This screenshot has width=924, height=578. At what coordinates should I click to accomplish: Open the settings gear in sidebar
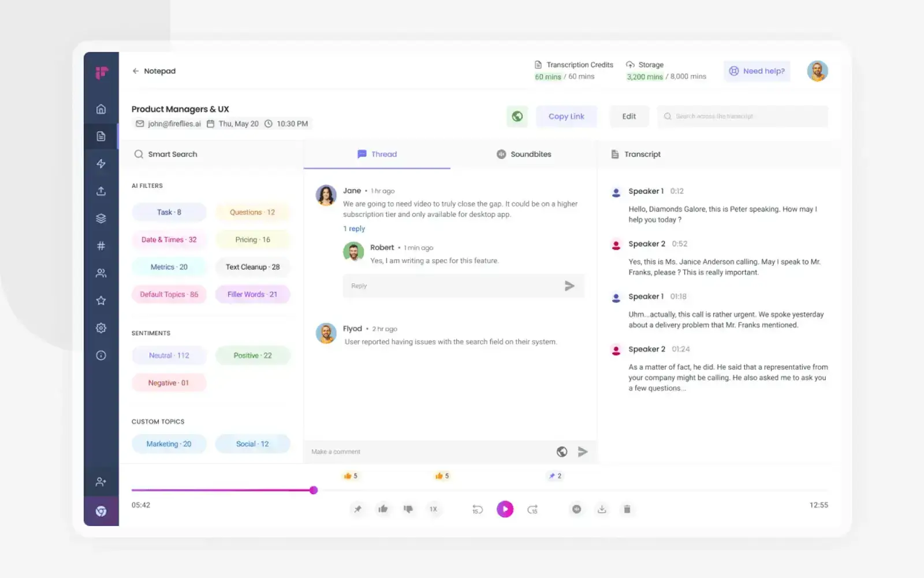(x=101, y=328)
